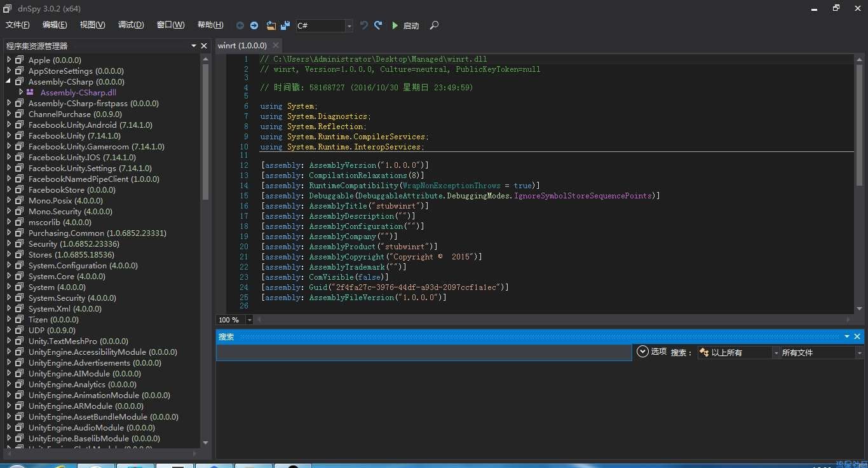Click the FacebookStore assembly icon
868x468 pixels.
[x=20, y=189]
